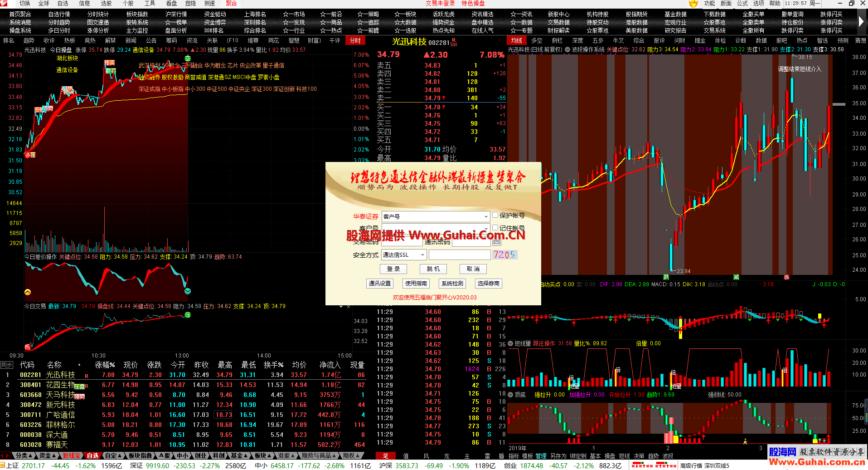The width and height of the screenshot is (868, 470).
Task: Click the orange up-arrow circle icon in 今日差价操作 chart
Action: pyautogui.click(x=28, y=292)
